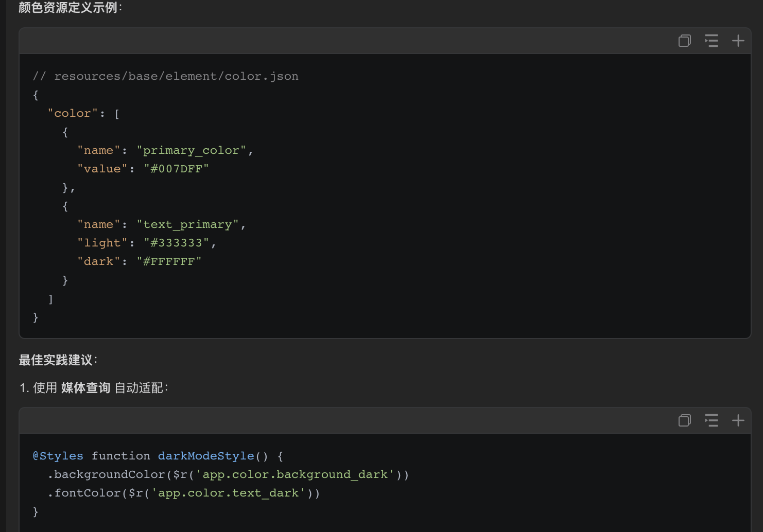Copy the color.json code block

(684, 41)
